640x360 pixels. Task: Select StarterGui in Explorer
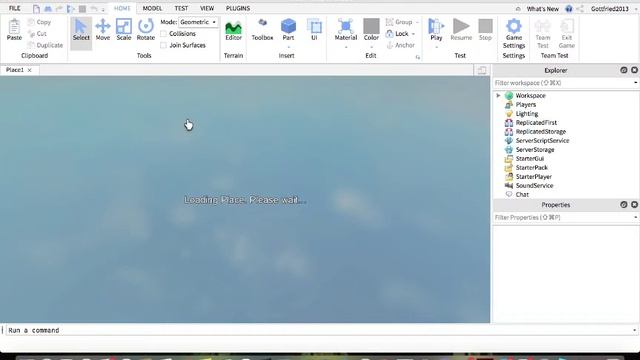[530, 158]
